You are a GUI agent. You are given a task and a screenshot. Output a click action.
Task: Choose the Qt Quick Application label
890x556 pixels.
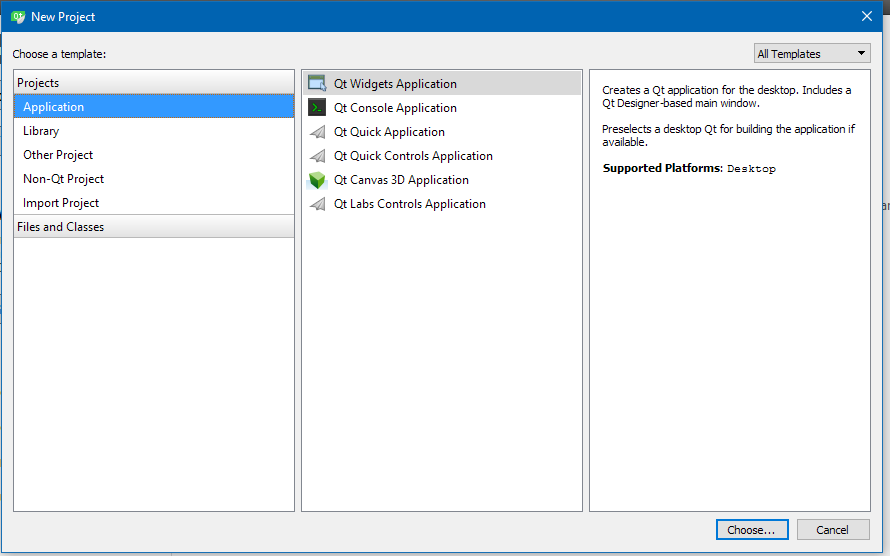(389, 132)
